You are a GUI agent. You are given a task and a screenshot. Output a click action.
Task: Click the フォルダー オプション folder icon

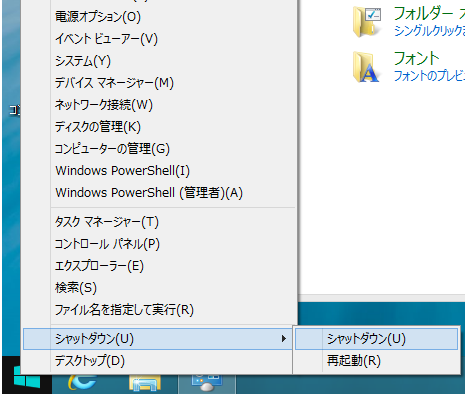(x=367, y=22)
